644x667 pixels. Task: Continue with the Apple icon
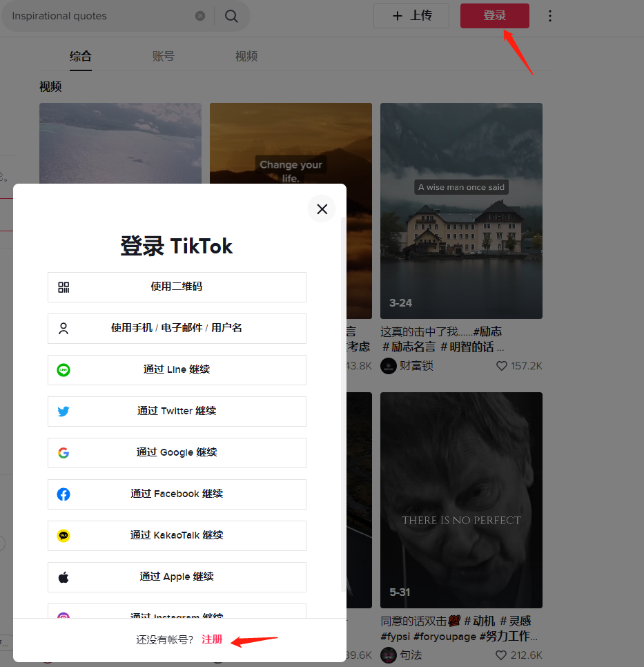(64, 577)
